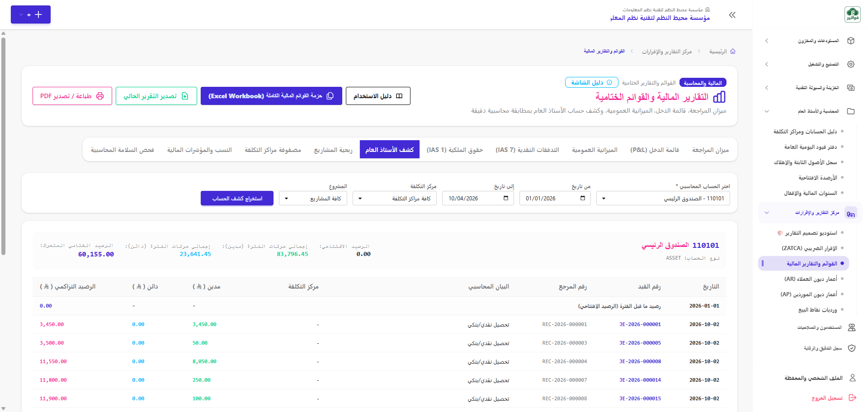Click the from-date input field 01/01/2026
Image resolution: width=868 pixels, height=412 pixels.
555,198
